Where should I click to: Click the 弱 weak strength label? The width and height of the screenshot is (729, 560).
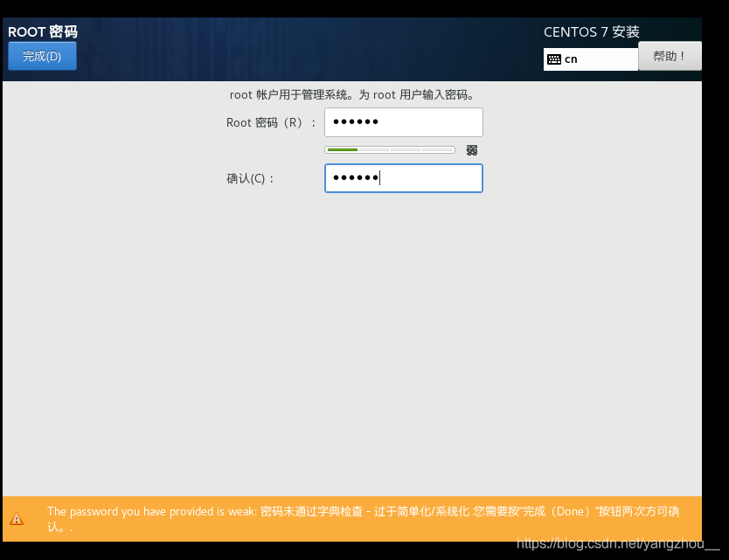point(472,150)
